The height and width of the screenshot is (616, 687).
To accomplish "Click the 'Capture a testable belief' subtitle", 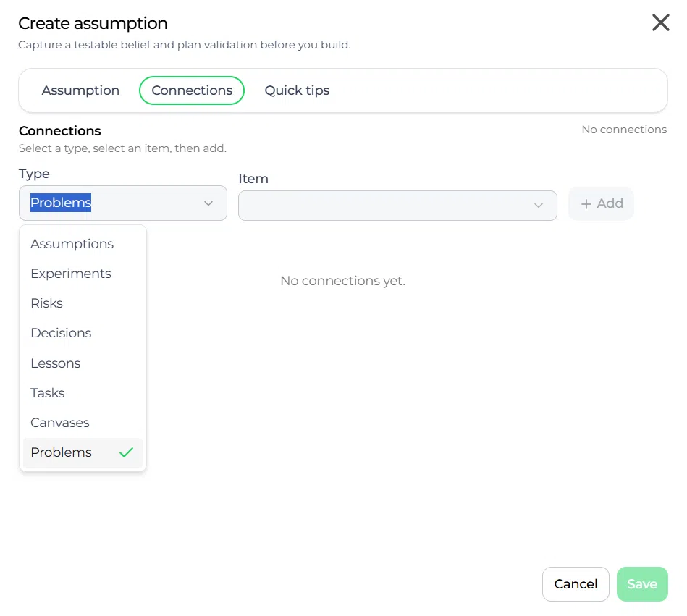I will [x=185, y=45].
